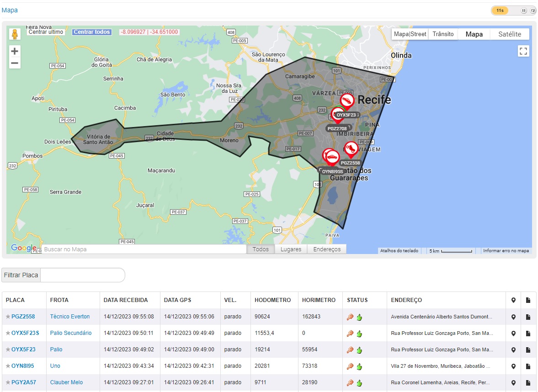
Task: Toggle favorite star for PGZ2558
Action: (x=8, y=317)
